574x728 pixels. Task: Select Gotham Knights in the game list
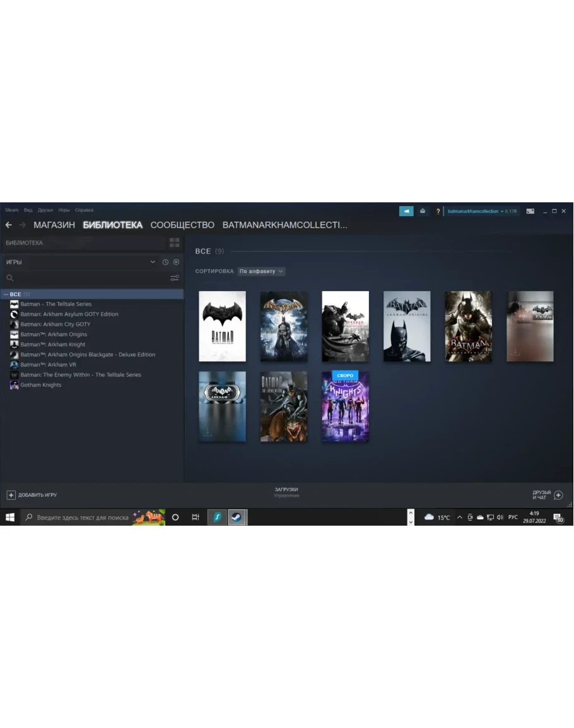[41, 385]
